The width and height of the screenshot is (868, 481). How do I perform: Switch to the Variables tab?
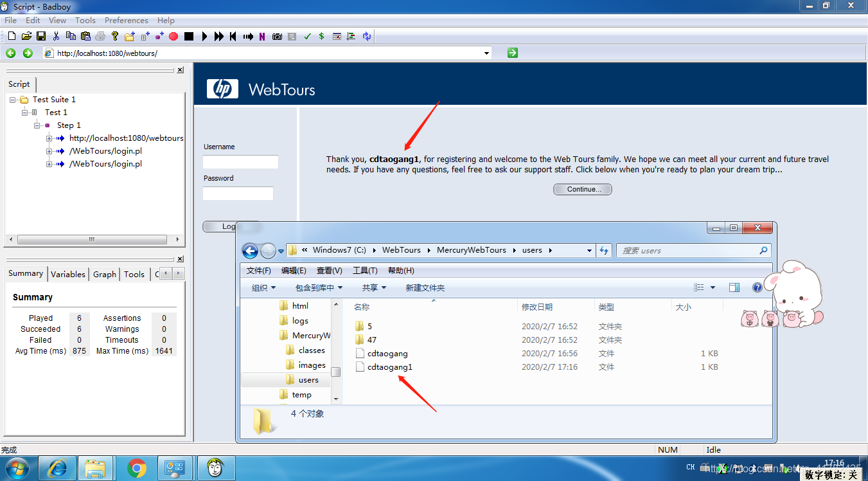coord(68,274)
